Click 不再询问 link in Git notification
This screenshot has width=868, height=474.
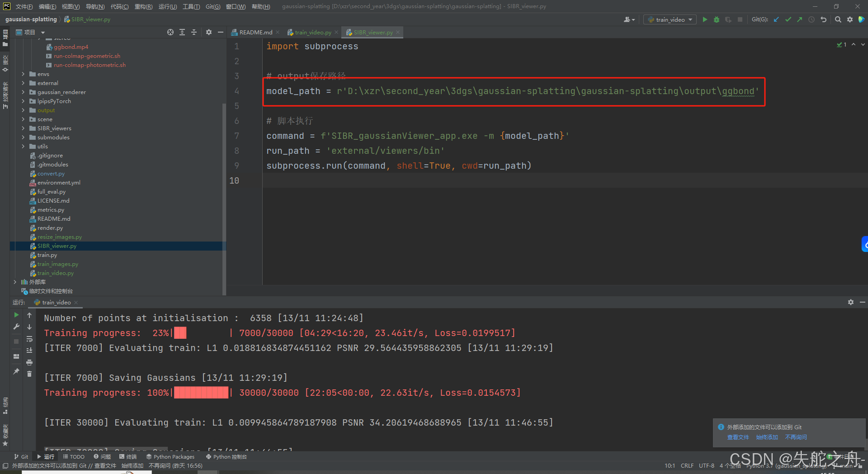(x=796, y=437)
